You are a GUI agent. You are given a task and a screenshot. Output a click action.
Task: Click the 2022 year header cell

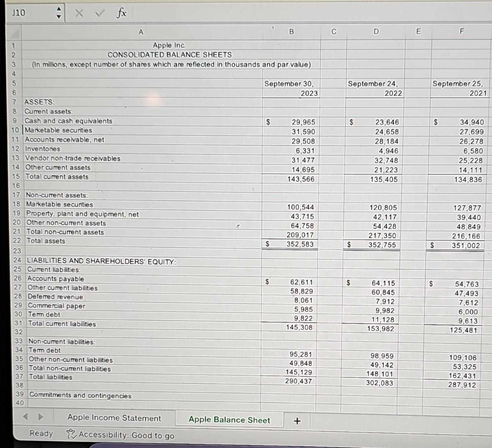pyautogui.click(x=393, y=93)
